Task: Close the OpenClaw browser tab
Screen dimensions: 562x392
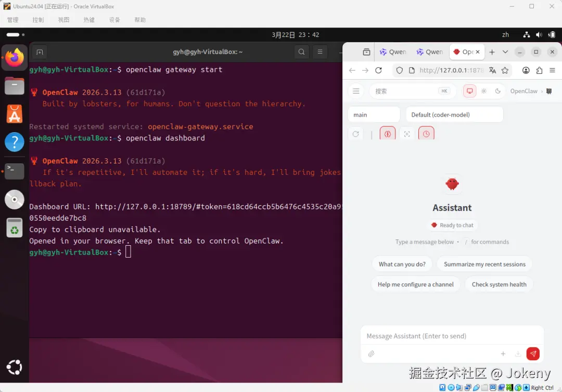Action: [x=477, y=52]
